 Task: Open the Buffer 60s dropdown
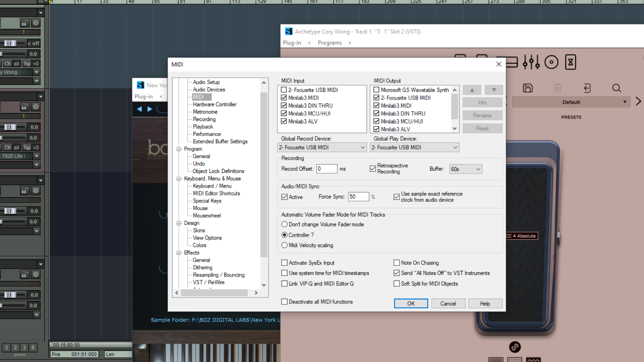(466, 169)
